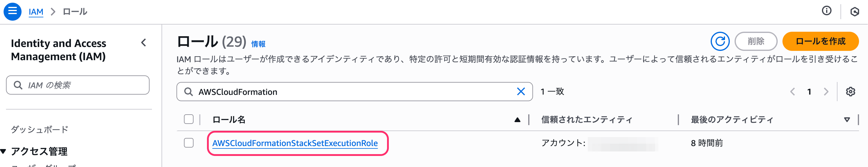Screen dimensions: 868x167
Task: Select all roles with header checkbox
Action: [x=189, y=119]
